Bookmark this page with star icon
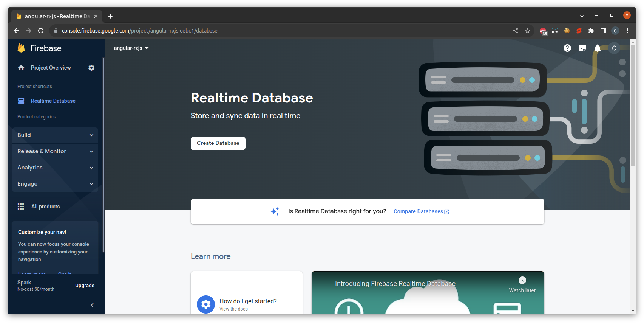Image resolution: width=644 pixels, height=323 pixels. pyautogui.click(x=528, y=31)
